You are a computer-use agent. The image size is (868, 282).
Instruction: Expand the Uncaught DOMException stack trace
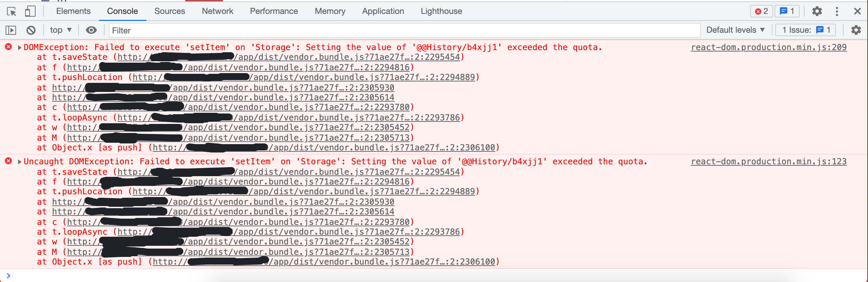pos(19,161)
